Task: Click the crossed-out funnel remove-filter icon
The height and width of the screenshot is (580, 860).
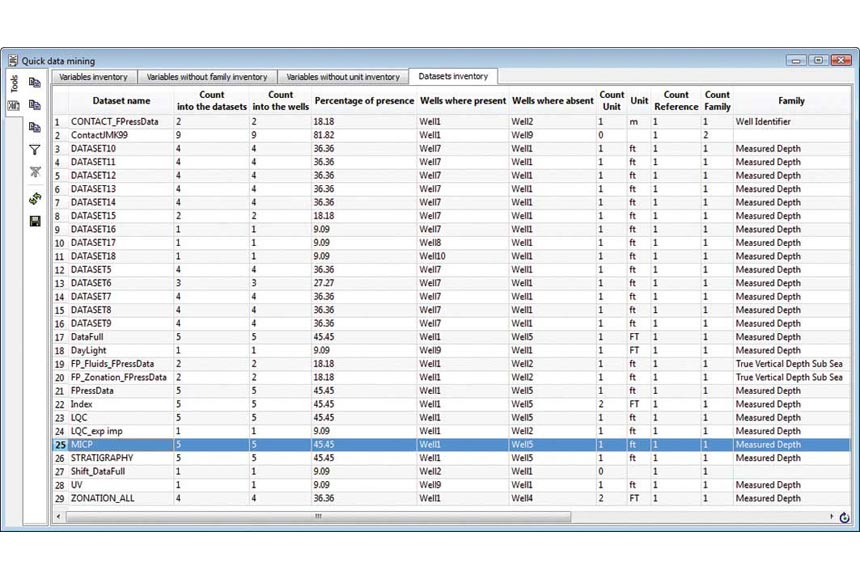Action: [x=35, y=172]
